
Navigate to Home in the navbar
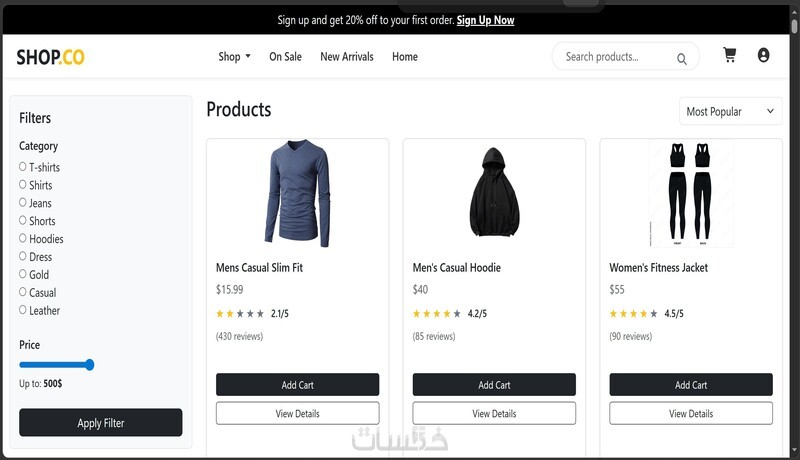click(405, 57)
